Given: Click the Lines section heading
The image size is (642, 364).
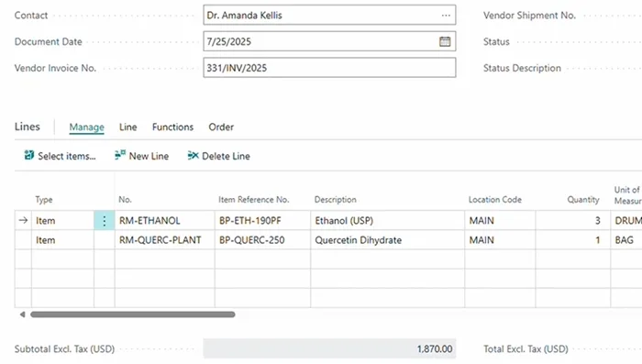Looking at the screenshot, I should click(x=27, y=127).
